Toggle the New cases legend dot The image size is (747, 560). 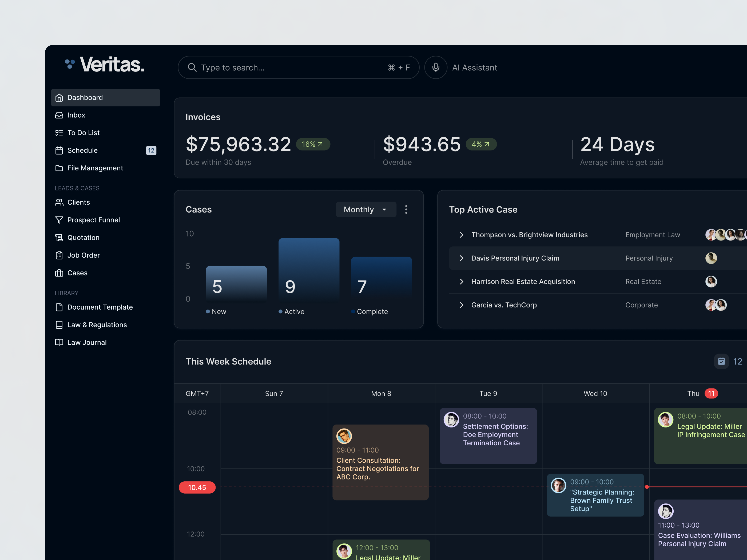(x=208, y=311)
